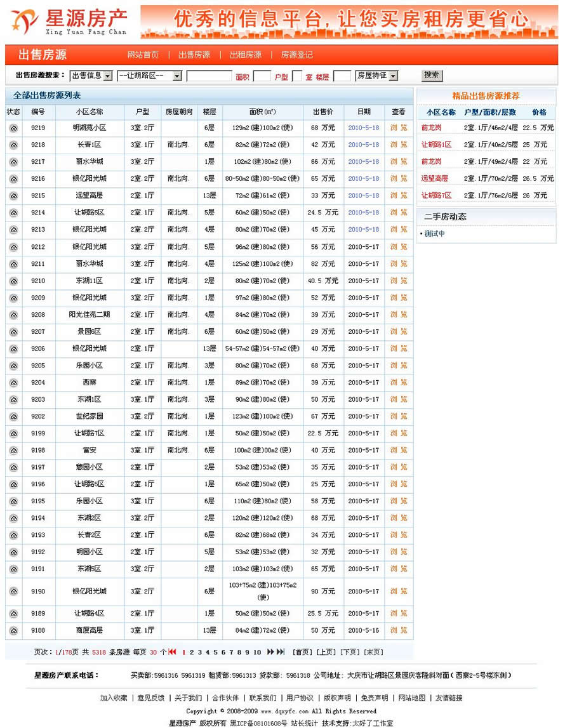Open the 出售信息 dropdown
Image resolution: width=565 pixels, height=728 pixels.
pos(91,76)
